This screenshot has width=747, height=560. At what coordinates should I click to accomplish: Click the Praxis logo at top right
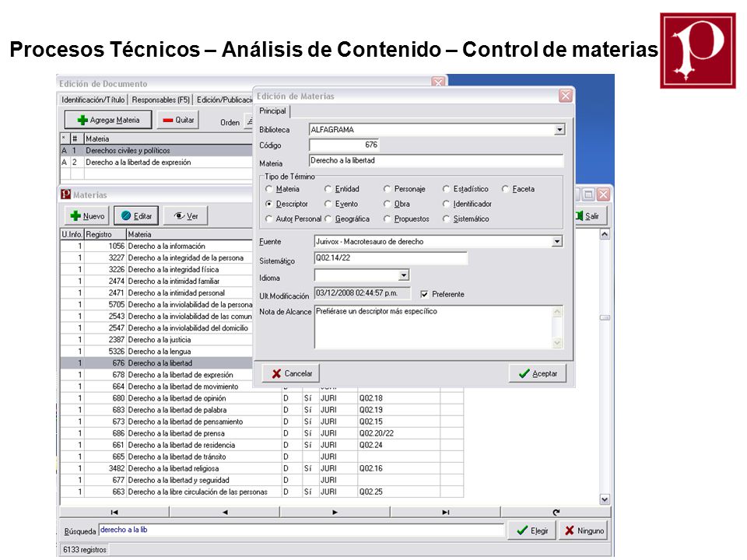point(697,51)
